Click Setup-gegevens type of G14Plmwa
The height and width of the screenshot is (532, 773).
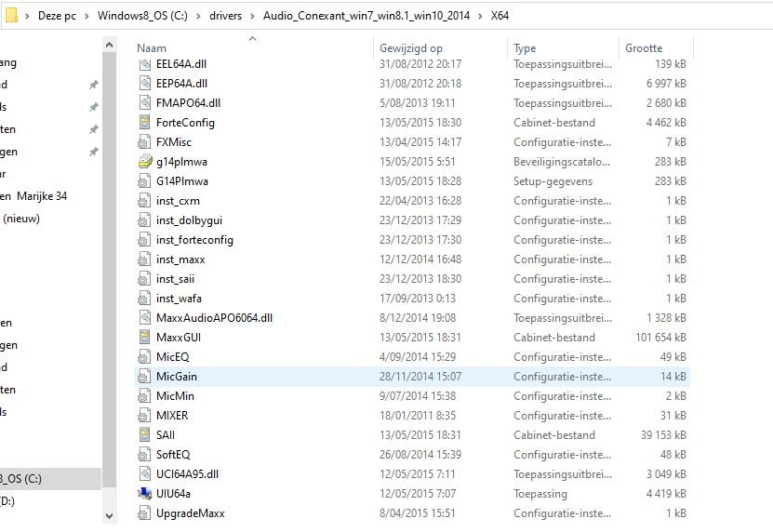point(553,181)
